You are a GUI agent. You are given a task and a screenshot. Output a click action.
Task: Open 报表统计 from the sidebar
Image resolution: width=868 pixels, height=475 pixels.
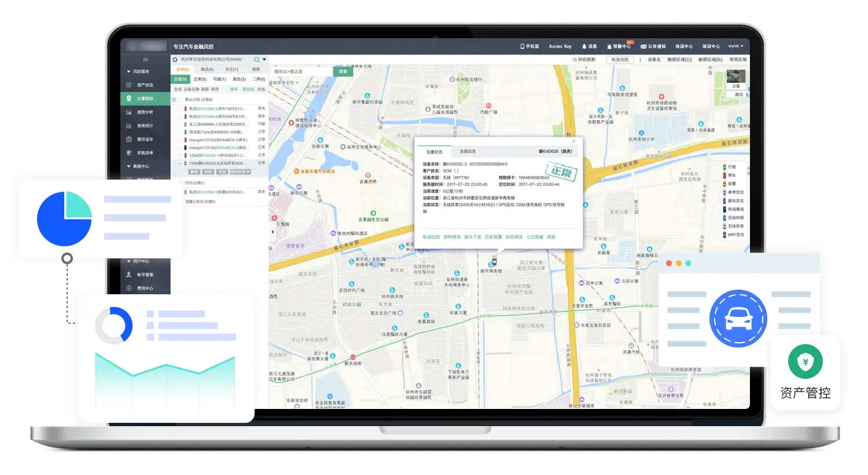(145, 126)
